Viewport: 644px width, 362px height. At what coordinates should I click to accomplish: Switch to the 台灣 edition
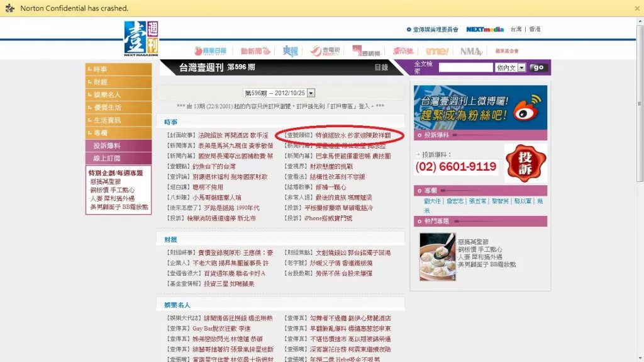point(516,29)
